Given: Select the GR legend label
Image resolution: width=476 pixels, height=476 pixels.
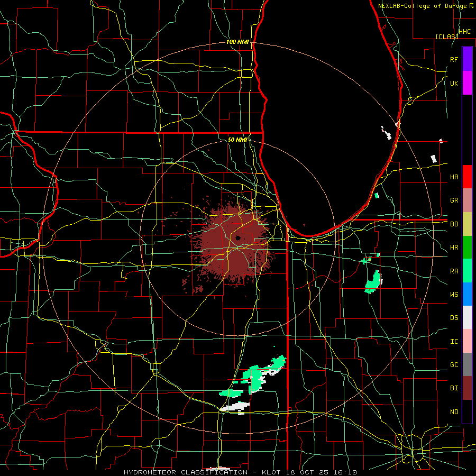Looking at the screenshot, I should [x=454, y=200].
